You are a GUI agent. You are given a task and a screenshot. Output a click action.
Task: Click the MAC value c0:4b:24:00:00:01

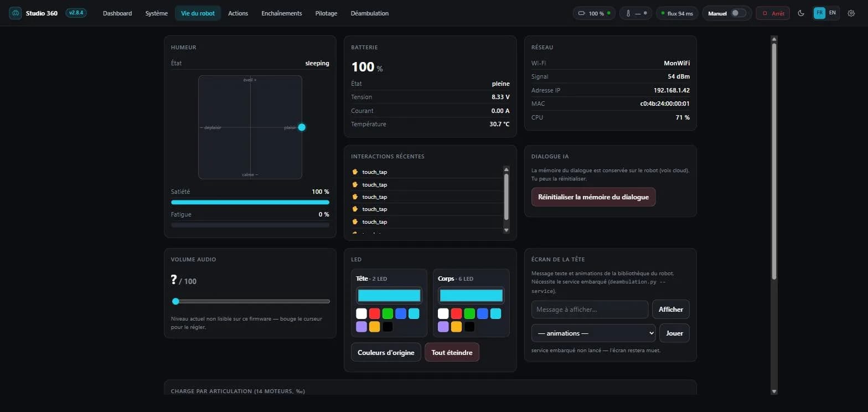pyautogui.click(x=665, y=104)
